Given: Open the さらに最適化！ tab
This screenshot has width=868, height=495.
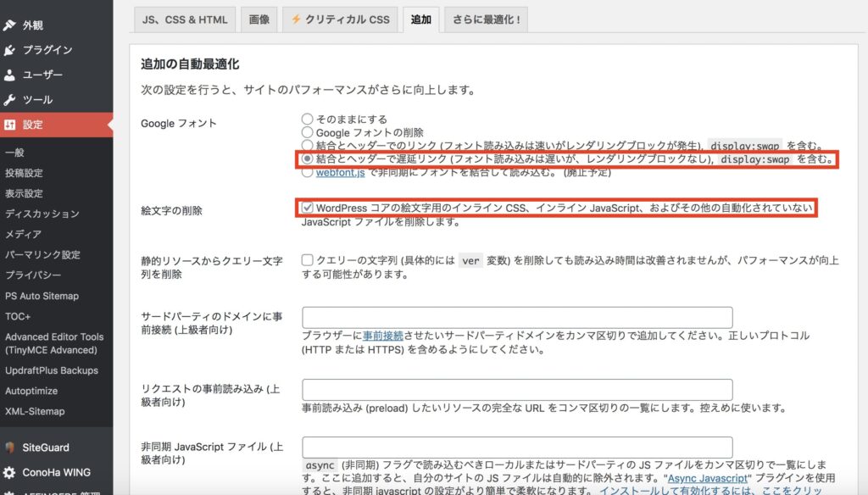Looking at the screenshot, I should click(486, 19).
